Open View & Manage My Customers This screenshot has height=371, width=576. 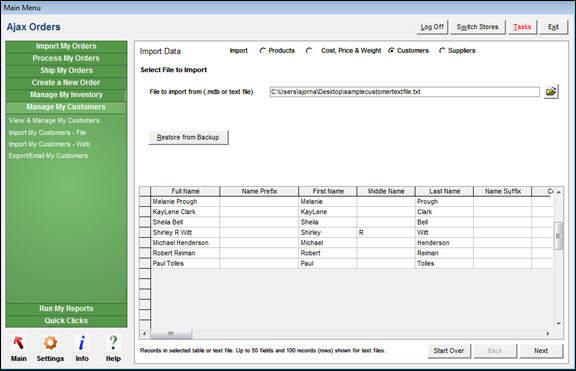tap(54, 120)
